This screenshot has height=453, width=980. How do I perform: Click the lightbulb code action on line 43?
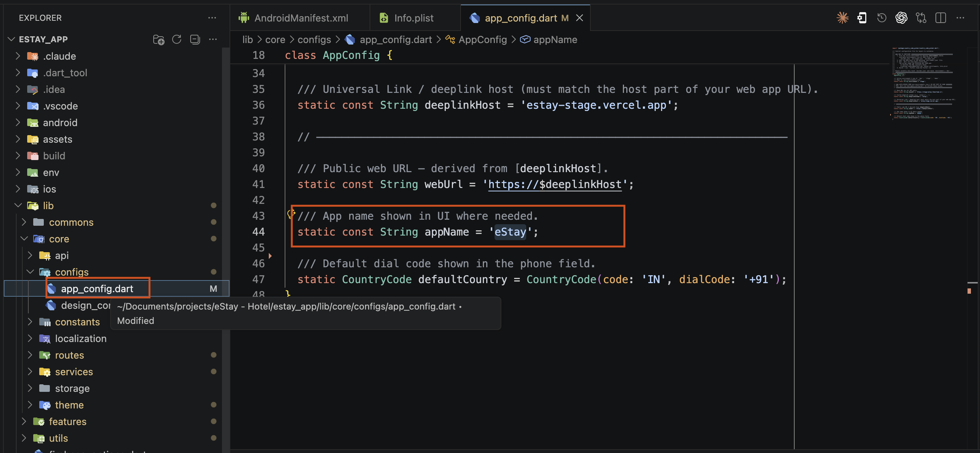(291, 214)
